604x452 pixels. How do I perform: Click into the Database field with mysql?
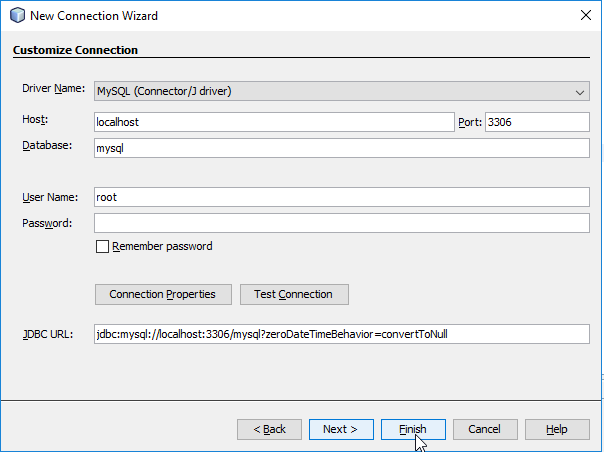click(x=342, y=148)
